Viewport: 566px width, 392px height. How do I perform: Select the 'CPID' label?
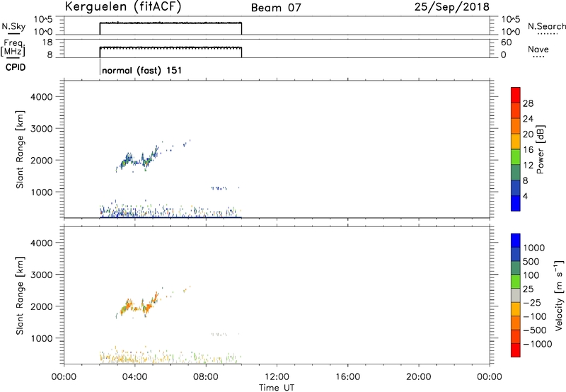(x=15, y=67)
